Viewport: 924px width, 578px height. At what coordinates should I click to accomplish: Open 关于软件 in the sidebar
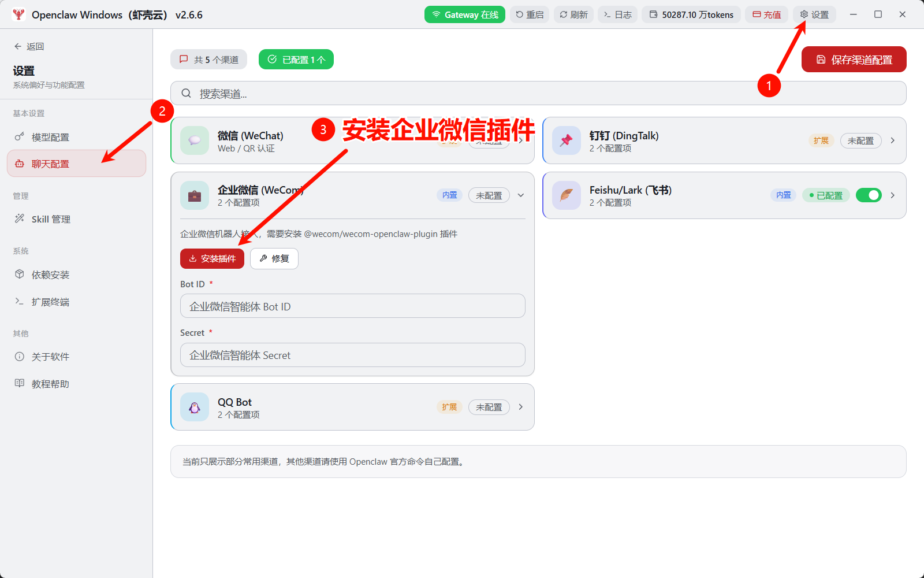point(76,357)
